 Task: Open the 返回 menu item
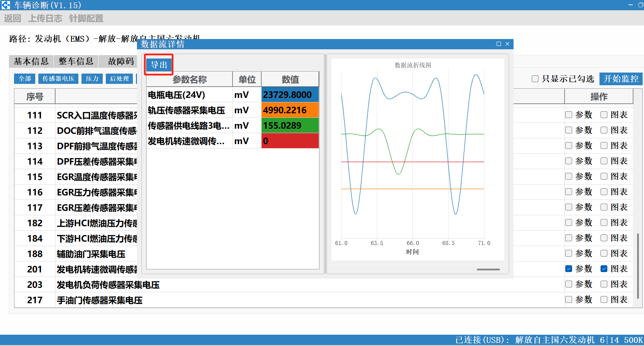(13, 18)
